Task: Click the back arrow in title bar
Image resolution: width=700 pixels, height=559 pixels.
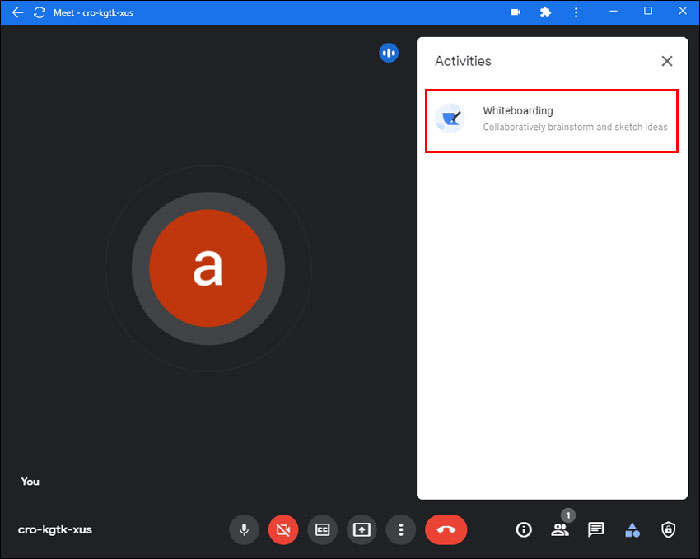Action: click(x=17, y=12)
